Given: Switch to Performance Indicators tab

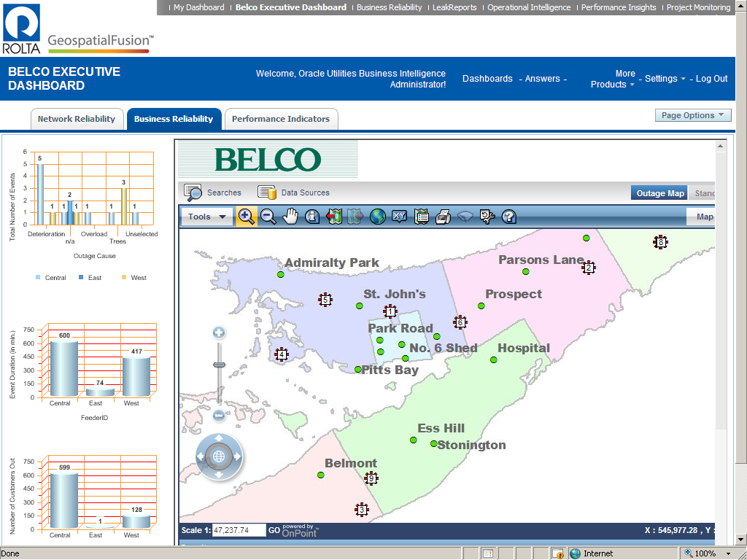Looking at the screenshot, I should (x=281, y=119).
